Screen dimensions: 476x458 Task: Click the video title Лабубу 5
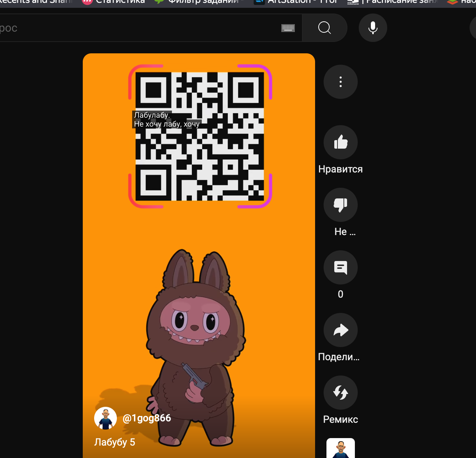(115, 442)
